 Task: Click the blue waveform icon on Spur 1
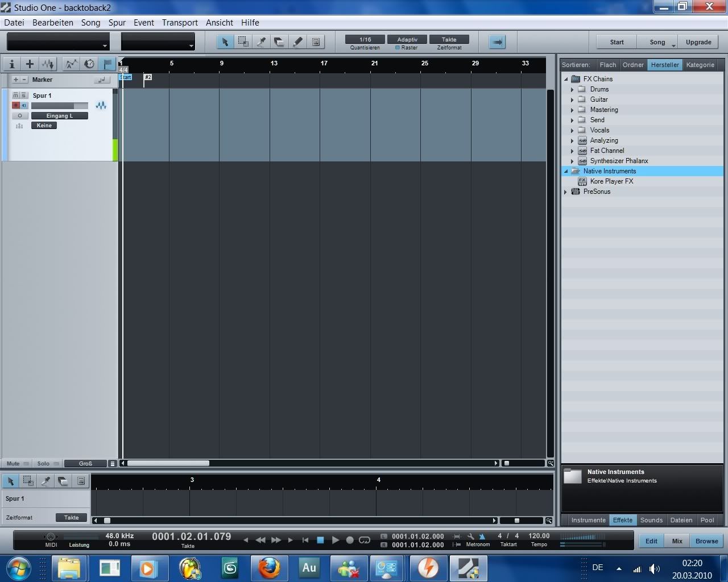pyautogui.click(x=101, y=105)
